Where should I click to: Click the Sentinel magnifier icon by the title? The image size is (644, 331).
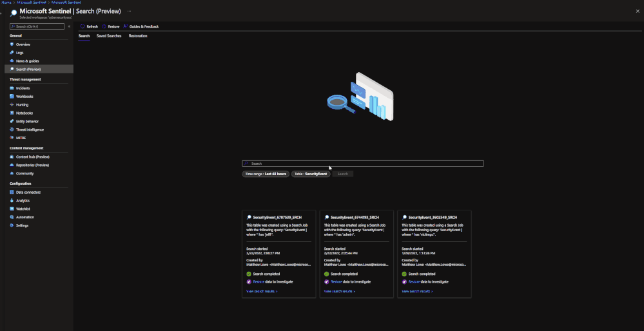click(14, 13)
